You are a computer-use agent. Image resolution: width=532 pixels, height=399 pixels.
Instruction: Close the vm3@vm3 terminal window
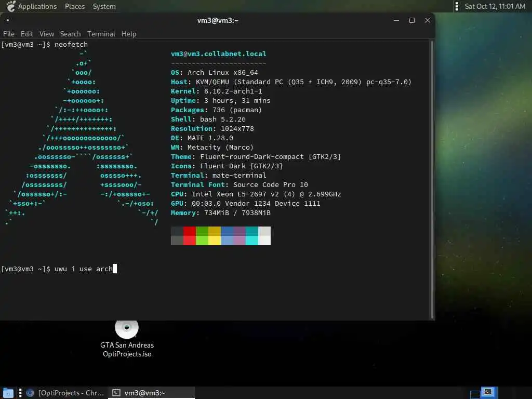click(x=428, y=20)
